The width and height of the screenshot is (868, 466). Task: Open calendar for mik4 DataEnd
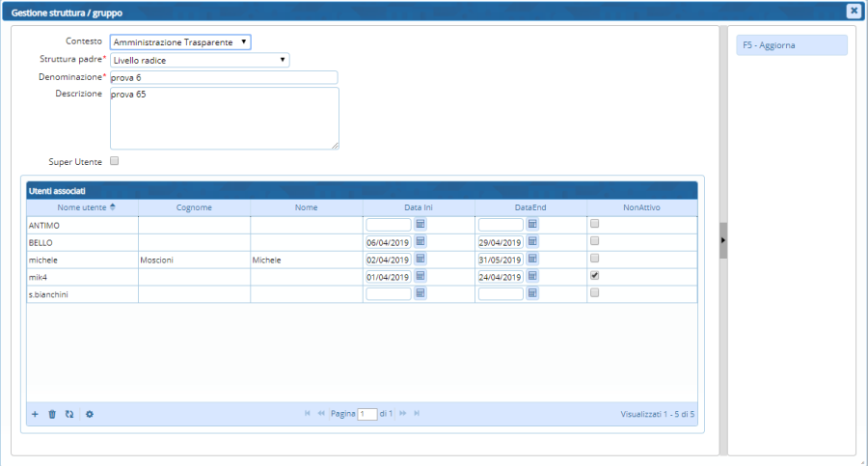click(x=532, y=276)
